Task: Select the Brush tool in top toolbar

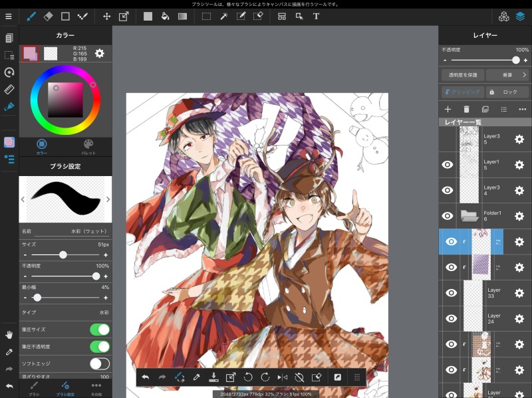Action: click(31, 16)
